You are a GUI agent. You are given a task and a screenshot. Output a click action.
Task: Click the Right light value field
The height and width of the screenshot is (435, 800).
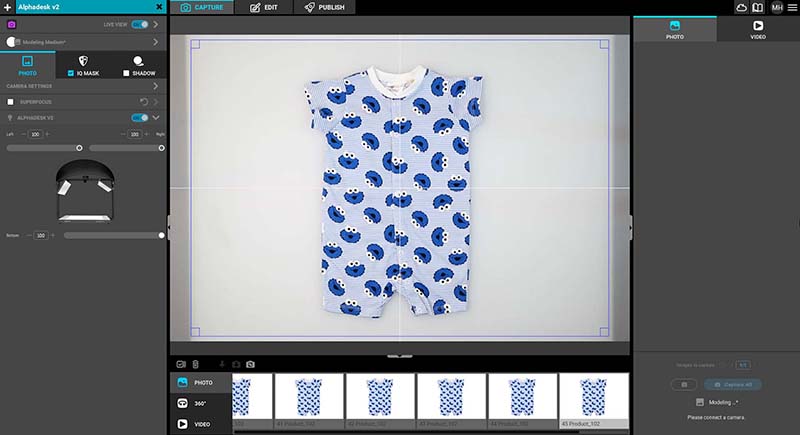tap(135, 134)
